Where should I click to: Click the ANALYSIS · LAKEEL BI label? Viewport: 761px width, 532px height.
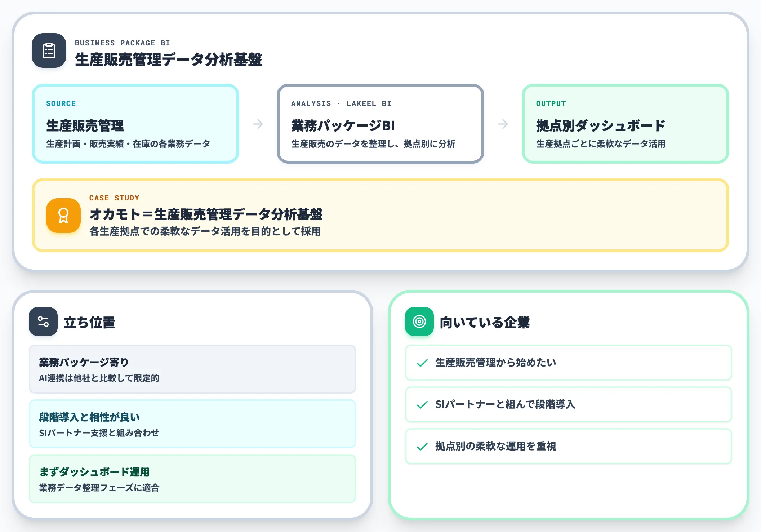point(341,103)
